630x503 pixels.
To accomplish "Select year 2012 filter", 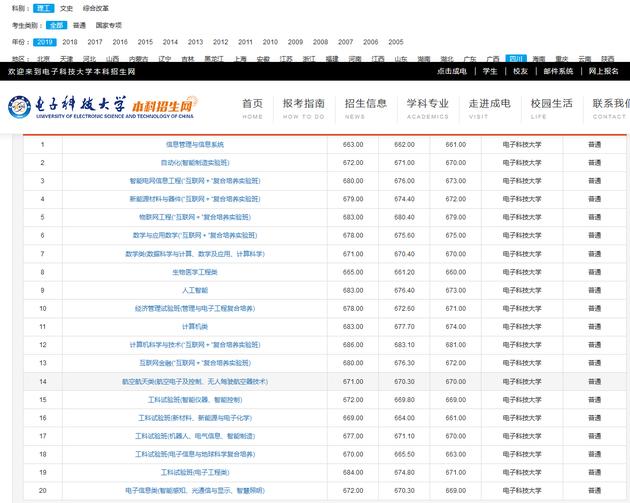I will tap(220, 42).
